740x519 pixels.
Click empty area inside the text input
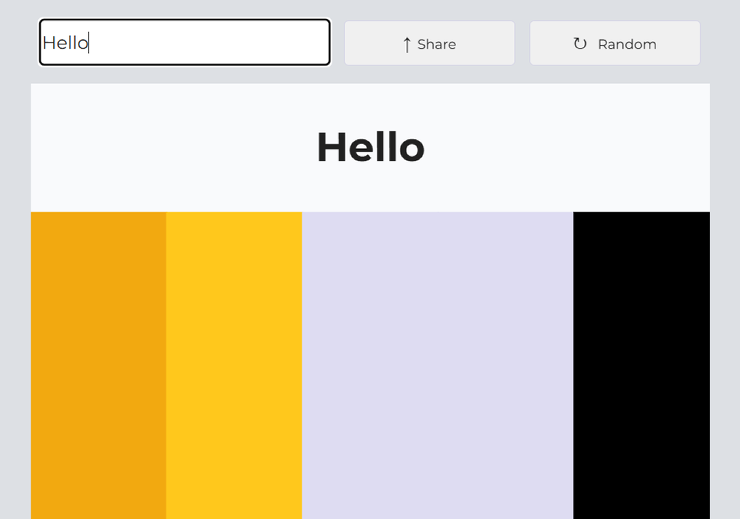click(212, 42)
